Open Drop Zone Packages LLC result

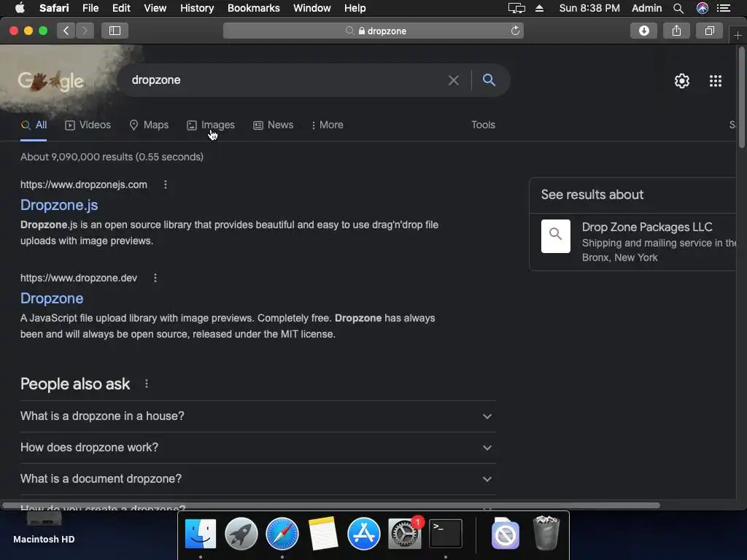coord(647,227)
